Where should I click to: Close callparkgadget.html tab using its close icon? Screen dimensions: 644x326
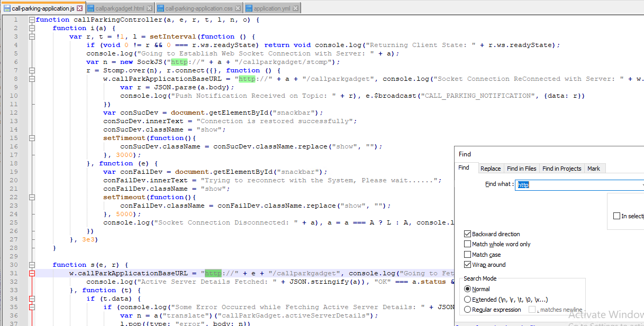point(149,7)
